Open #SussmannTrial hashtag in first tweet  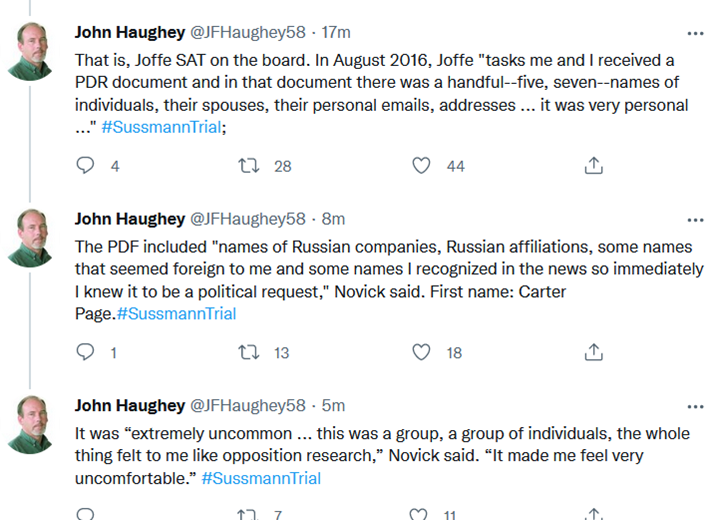click(161, 127)
